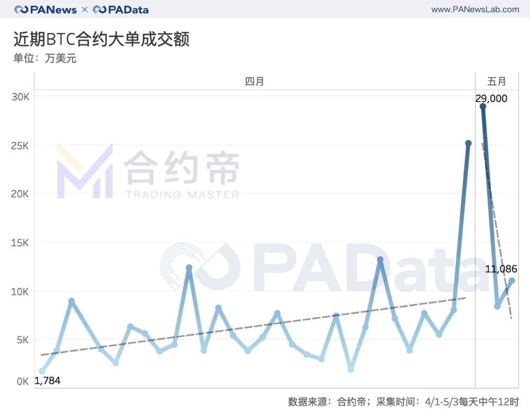Click the 0K y-axis label
530x420 pixels.
click(23, 381)
